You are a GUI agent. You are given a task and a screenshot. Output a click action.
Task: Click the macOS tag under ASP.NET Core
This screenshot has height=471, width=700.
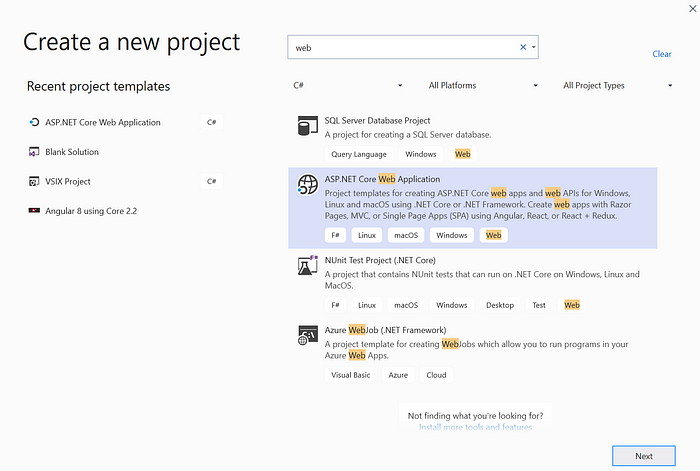(406, 235)
